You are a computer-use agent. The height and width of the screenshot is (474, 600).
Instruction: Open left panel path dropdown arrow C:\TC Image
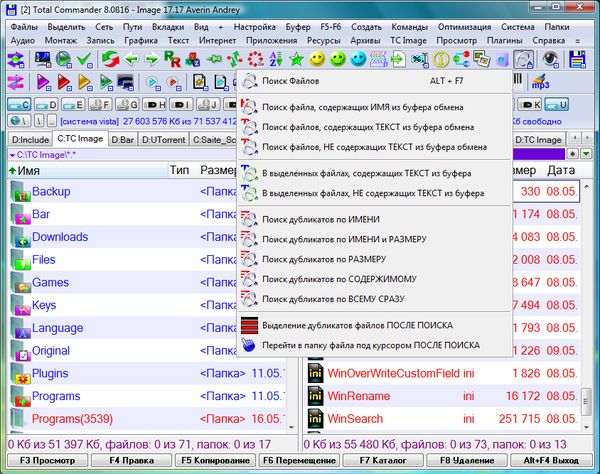13,155
